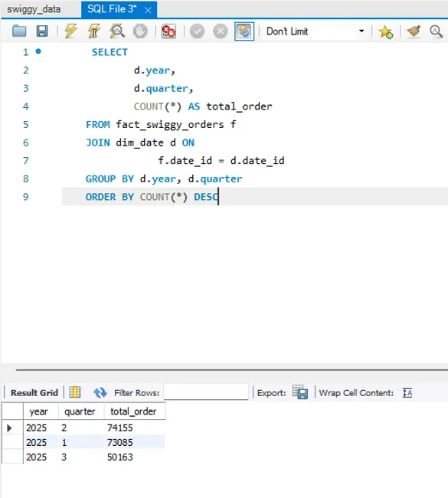The image size is (448, 498).
Task: Rollback transaction with the X icon
Action: (x=221, y=31)
